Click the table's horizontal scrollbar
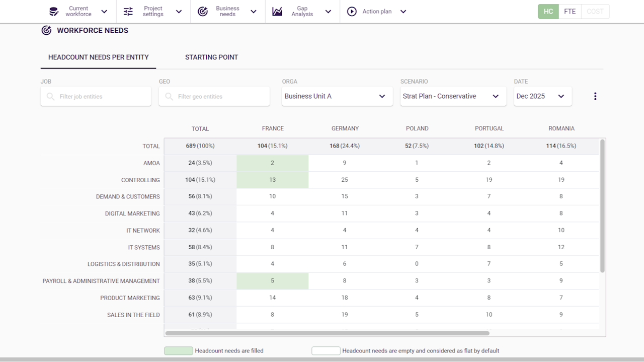Image resolution: width=644 pixels, height=362 pixels. 327,333
